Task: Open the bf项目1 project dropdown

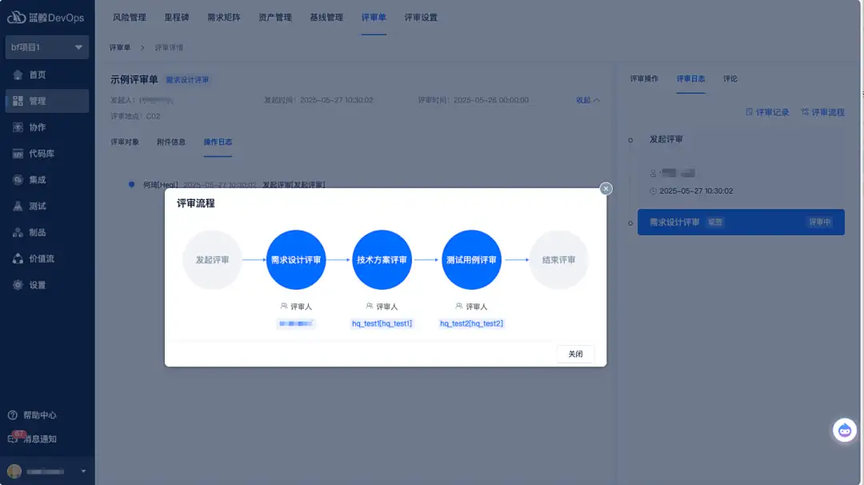Action: click(x=47, y=47)
